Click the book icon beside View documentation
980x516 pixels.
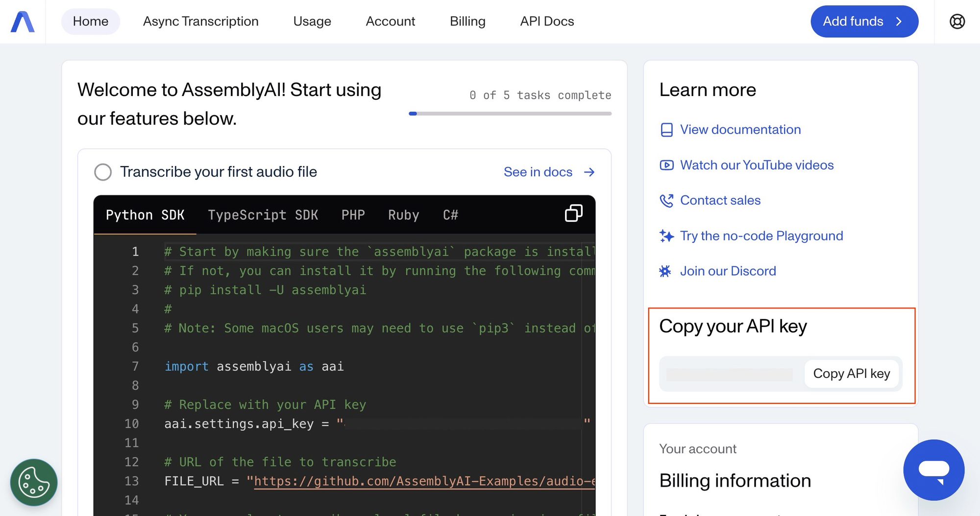(x=666, y=130)
